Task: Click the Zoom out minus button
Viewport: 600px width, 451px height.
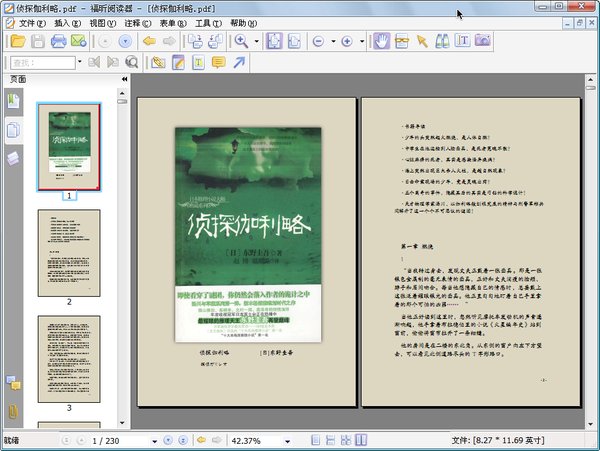Action: pos(318,41)
